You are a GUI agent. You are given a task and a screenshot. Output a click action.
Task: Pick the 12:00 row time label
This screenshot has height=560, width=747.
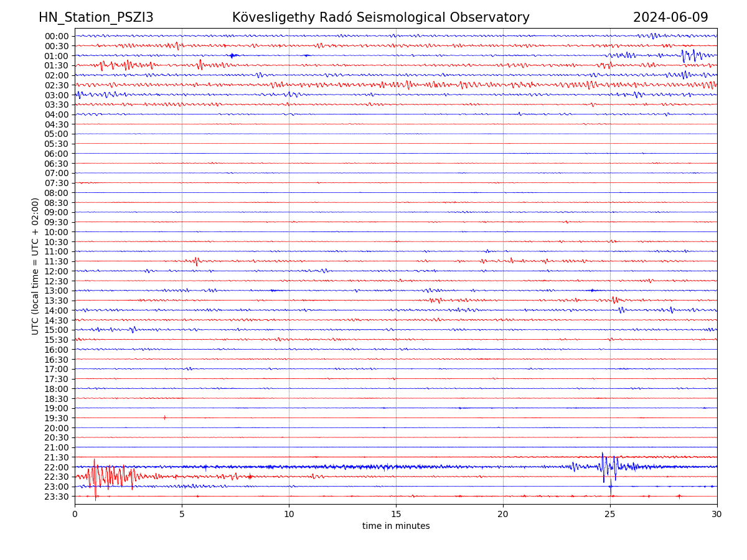tap(56, 271)
